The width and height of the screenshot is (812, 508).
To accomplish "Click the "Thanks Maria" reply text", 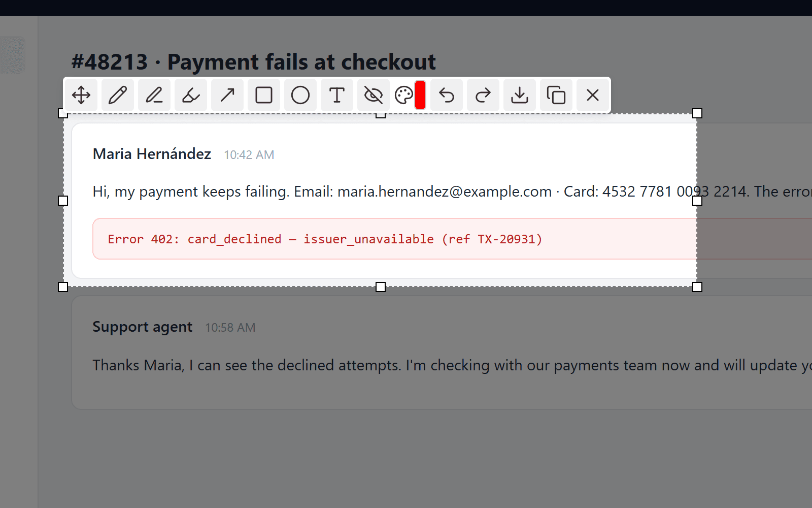I will (452, 365).
